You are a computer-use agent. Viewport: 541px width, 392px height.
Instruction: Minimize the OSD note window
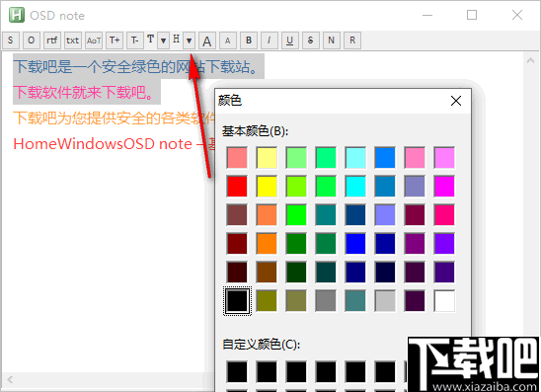point(427,15)
